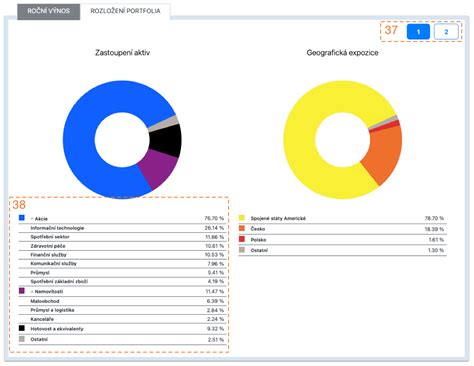Select the Spotřební základní zboží row
The height and width of the screenshot is (366, 474).
[122, 281]
